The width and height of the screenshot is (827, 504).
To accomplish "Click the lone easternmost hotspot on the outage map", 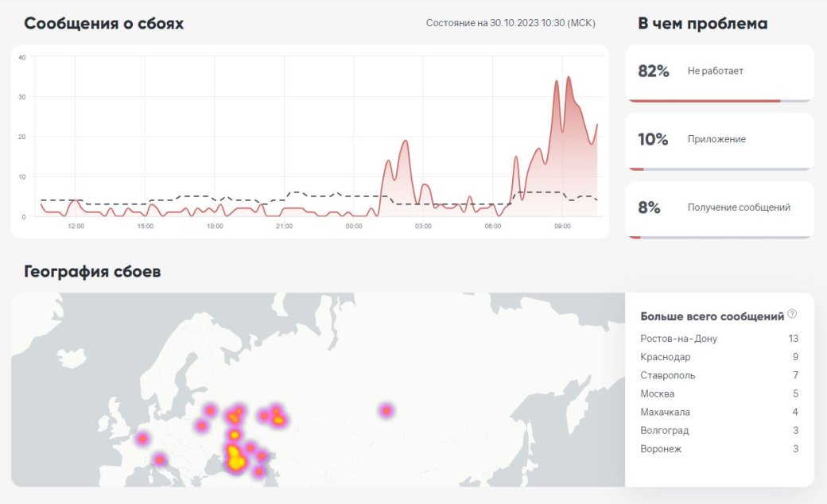I will tap(386, 410).
